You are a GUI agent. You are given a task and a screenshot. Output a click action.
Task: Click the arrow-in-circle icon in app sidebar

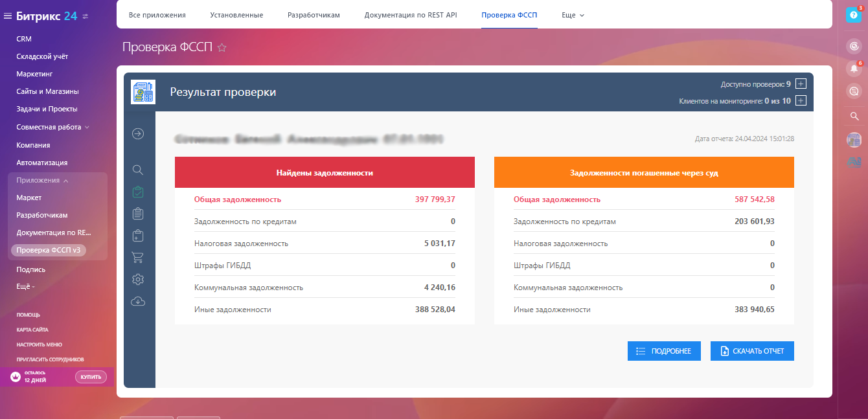tap(137, 134)
